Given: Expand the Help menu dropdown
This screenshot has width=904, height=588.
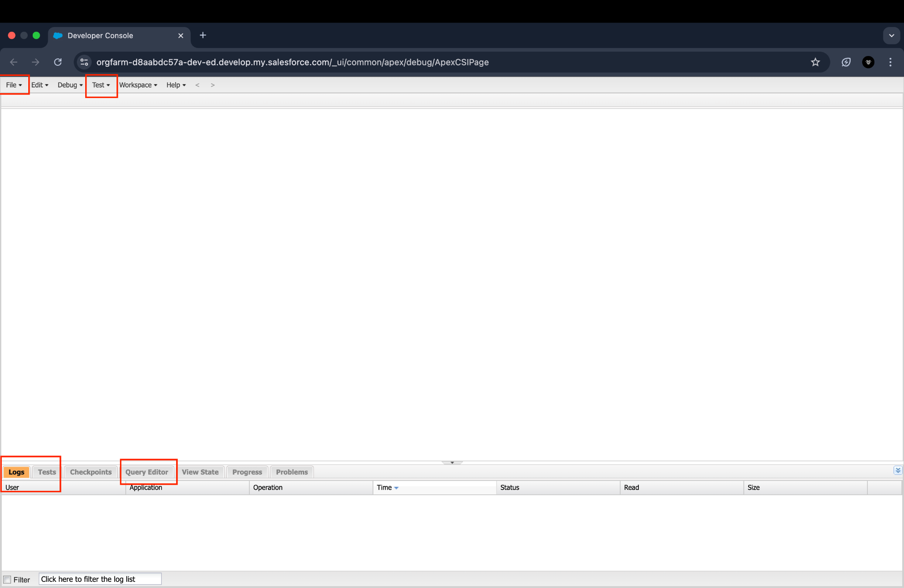Looking at the screenshot, I should coord(176,85).
